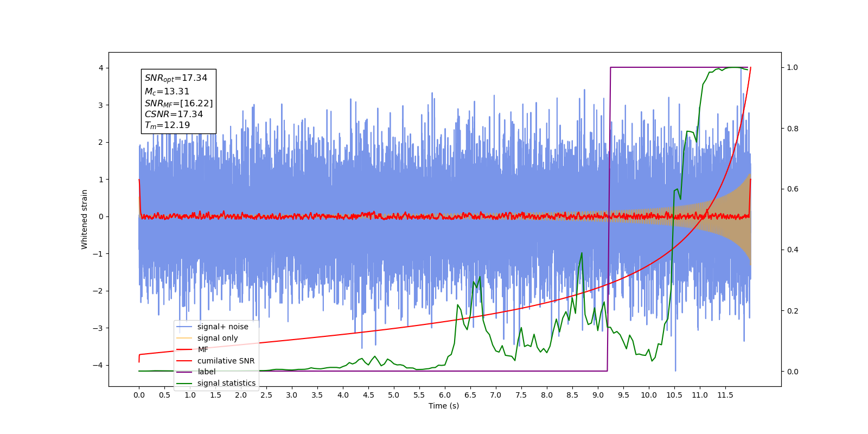
Task: Click the x-axis tick label 9.0
Action: [598, 395]
